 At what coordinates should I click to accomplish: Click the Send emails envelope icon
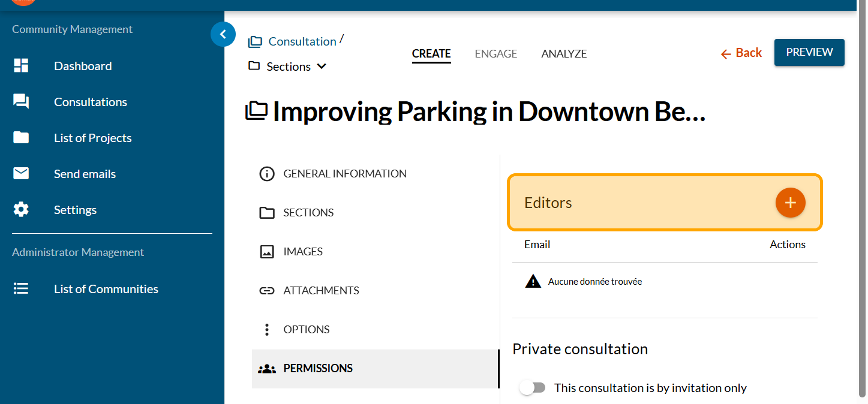click(x=21, y=174)
